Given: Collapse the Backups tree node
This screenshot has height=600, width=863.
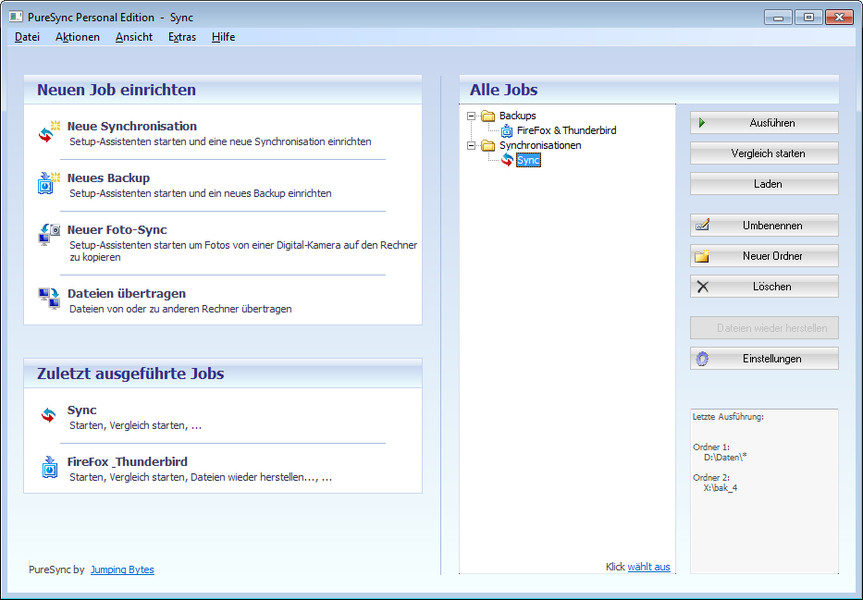Looking at the screenshot, I should tap(471, 116).
